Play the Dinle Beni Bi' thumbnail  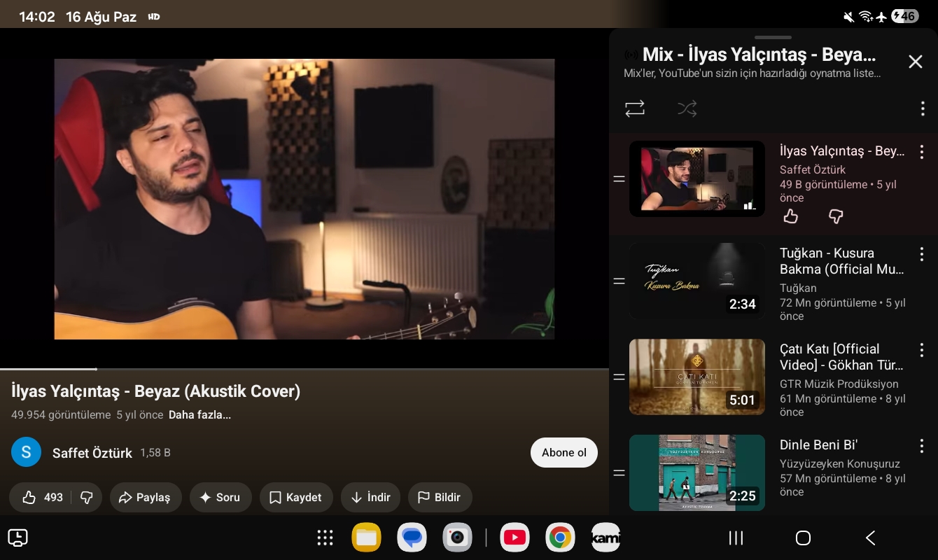[x=697, y=472]
